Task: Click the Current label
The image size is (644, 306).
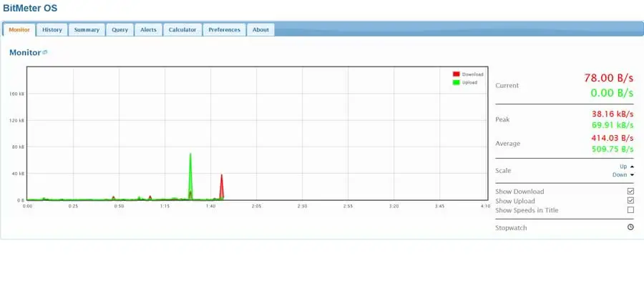Action: (x=507, y=86)
